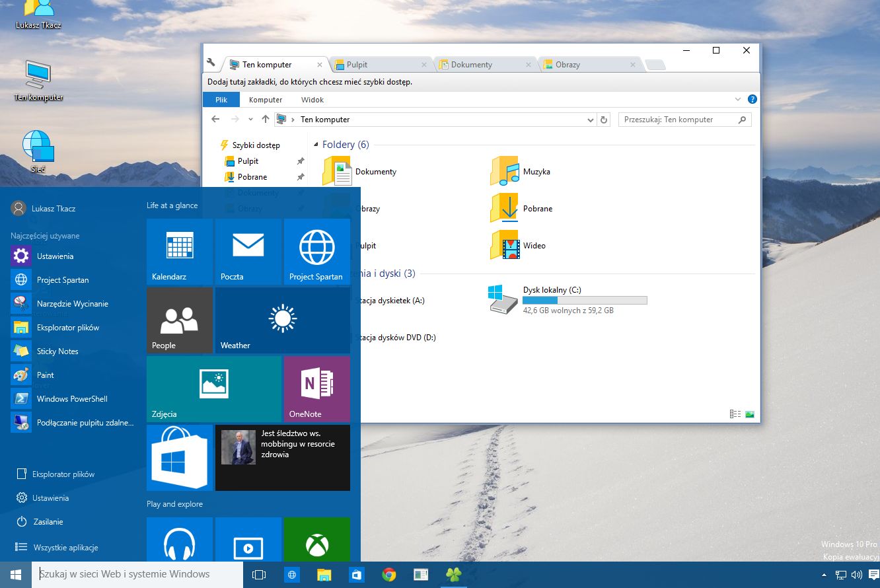Click the refresh button beside address bar
This screenshot has height=588, width=880.
(603, 120)
